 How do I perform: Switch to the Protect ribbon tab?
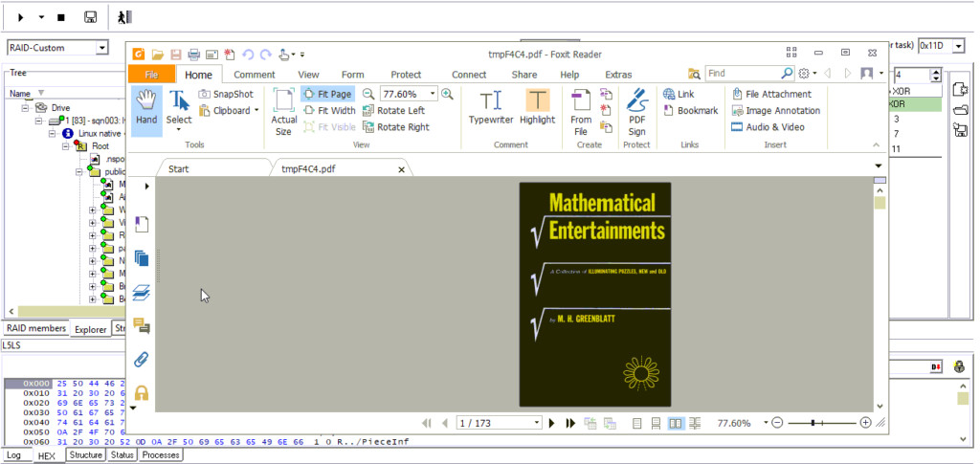pos(406,75)
